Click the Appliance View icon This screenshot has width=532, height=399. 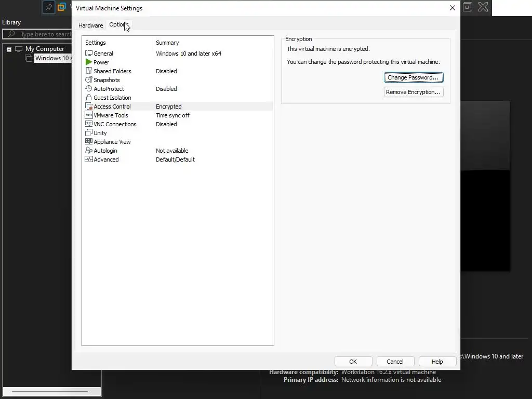(x=88, y=141)
